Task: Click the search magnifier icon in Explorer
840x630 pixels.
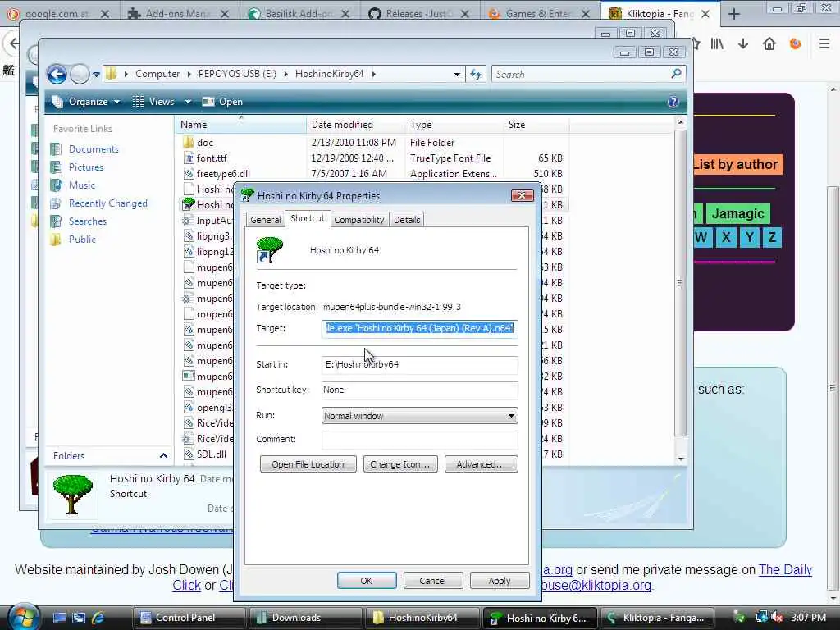Action: coord(676,74)
